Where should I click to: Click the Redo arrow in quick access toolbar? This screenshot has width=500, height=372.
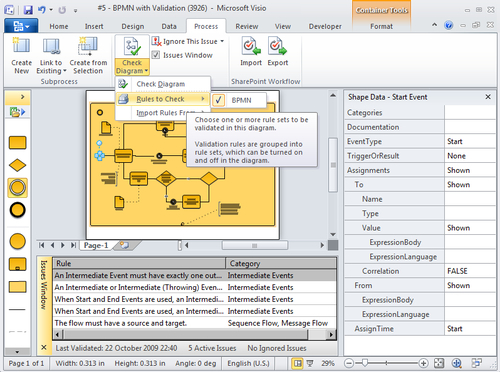point(62,10)
